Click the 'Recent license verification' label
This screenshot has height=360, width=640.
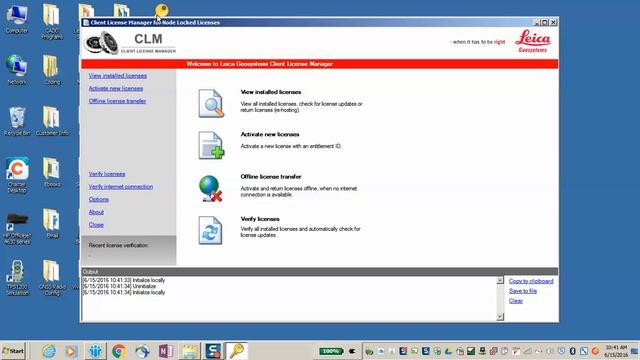pos(118,245)
